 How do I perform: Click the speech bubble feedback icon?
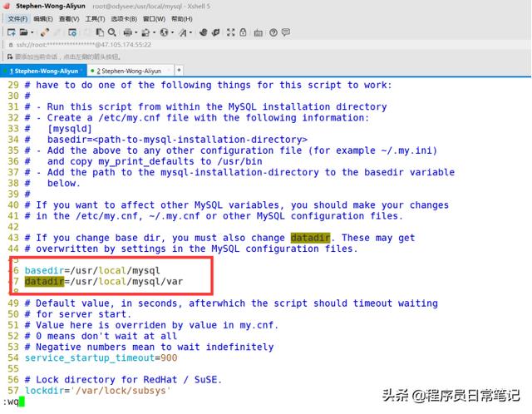286,32
